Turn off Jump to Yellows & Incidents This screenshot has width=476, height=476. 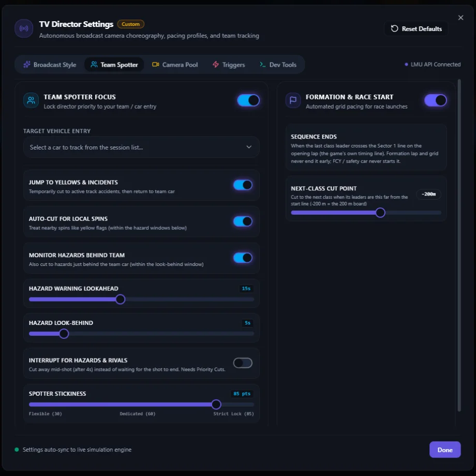243,185
